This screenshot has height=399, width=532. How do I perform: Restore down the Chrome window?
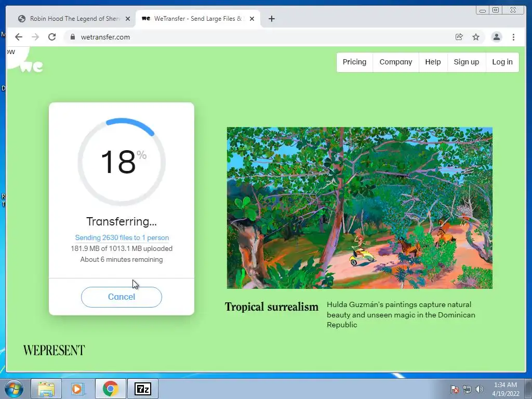496,10
